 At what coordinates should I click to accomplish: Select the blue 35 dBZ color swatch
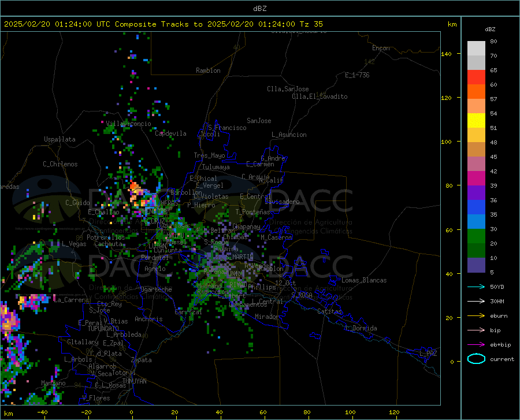point(476,207)
